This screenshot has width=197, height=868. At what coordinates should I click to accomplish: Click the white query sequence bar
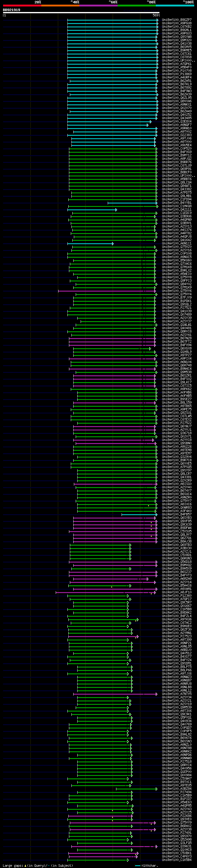[81, 13]
